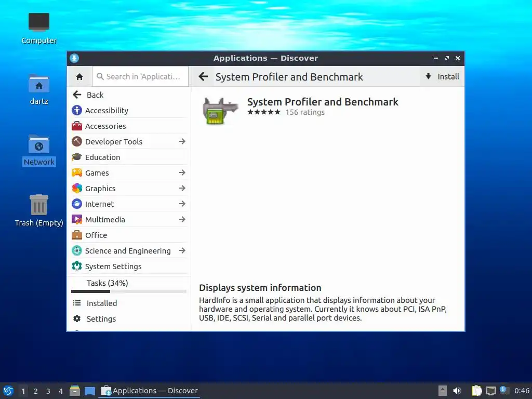
Task: Switch to workspace 4
Action: tap(61, 391)
